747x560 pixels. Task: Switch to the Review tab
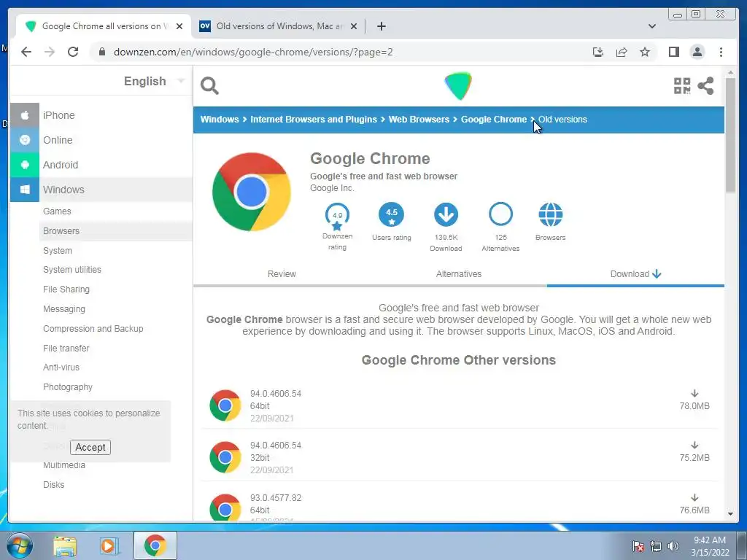(x=282, y=274)
